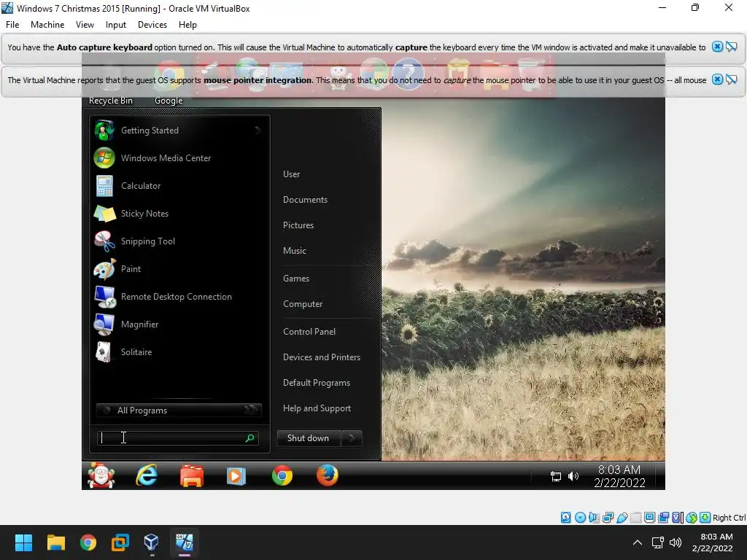The height and width of the screenshot is (560, 747).
Task: Open Documents from Start menu
Action: (x=306, y=200)
